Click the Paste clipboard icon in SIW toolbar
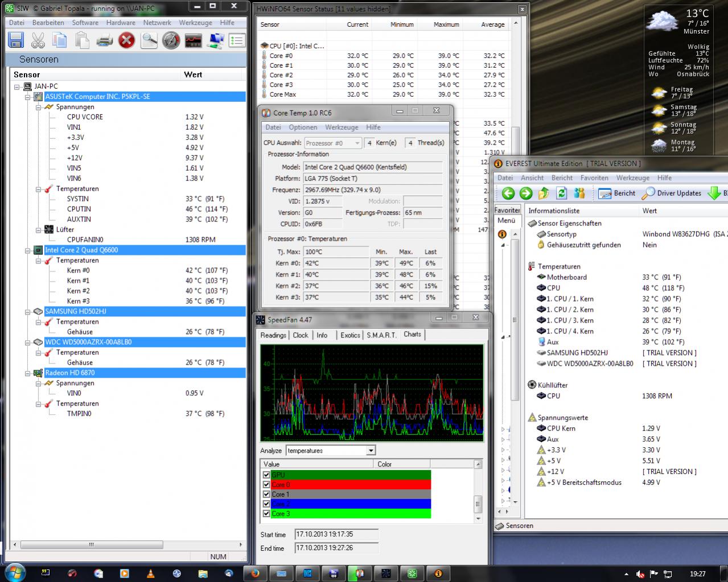This screenshot has width=728, height=582. [82, 40]
